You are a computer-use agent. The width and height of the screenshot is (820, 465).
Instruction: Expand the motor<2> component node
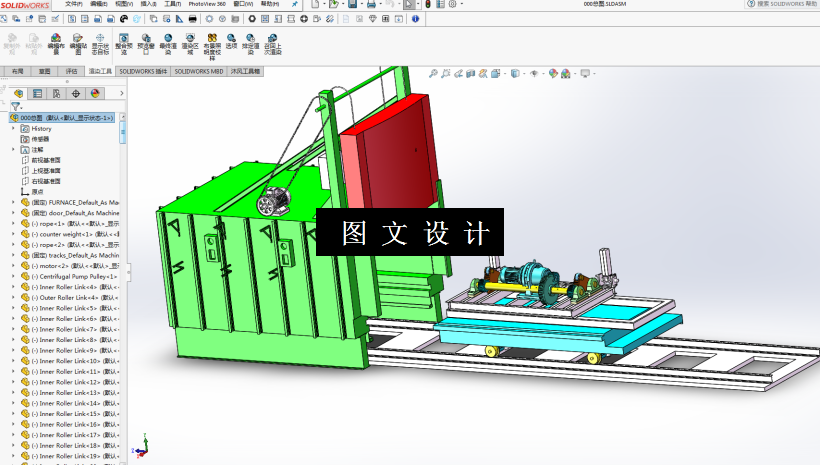14,266
